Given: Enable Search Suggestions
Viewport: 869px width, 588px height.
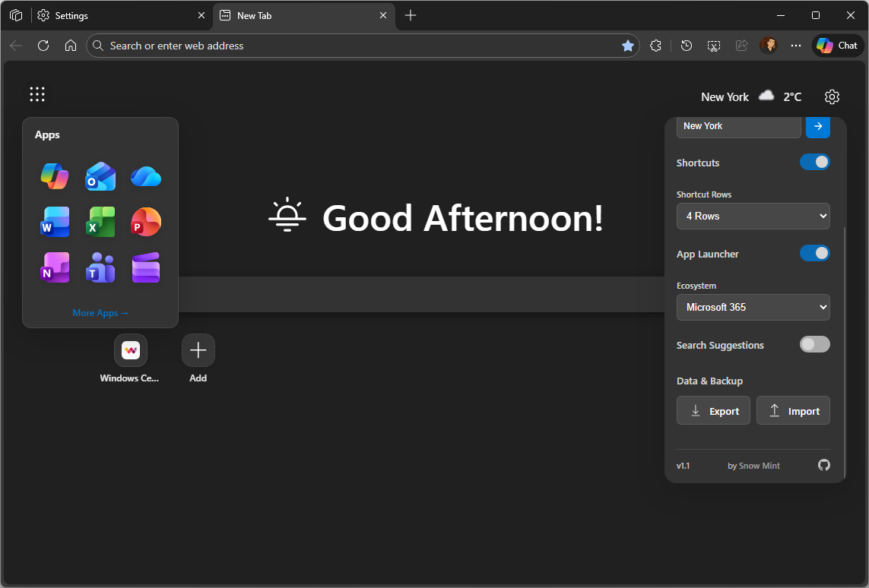Looking at the screenshot, I should pos(814,344).
